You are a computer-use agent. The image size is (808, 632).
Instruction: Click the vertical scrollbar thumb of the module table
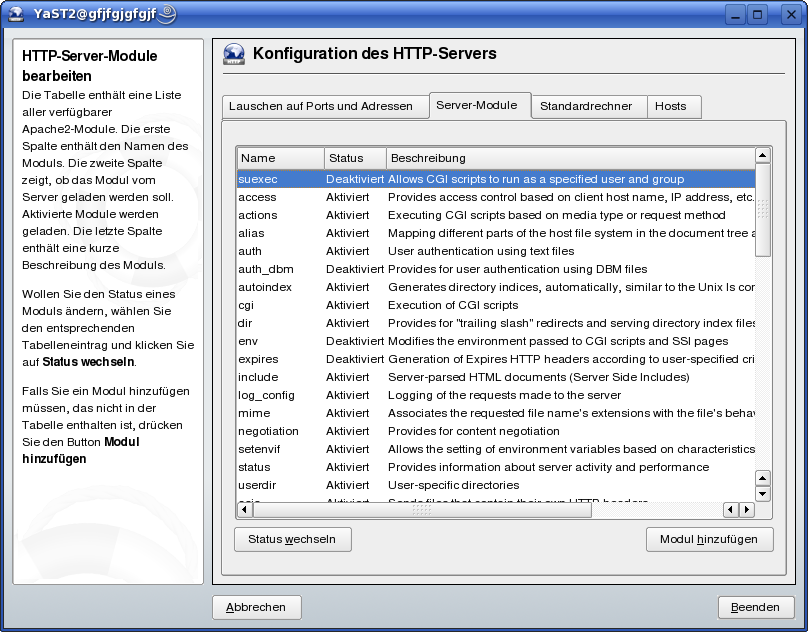click(763, 210)
